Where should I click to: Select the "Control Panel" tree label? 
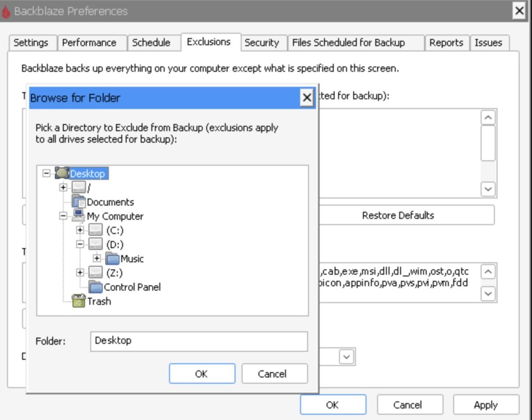pos(132,287)
